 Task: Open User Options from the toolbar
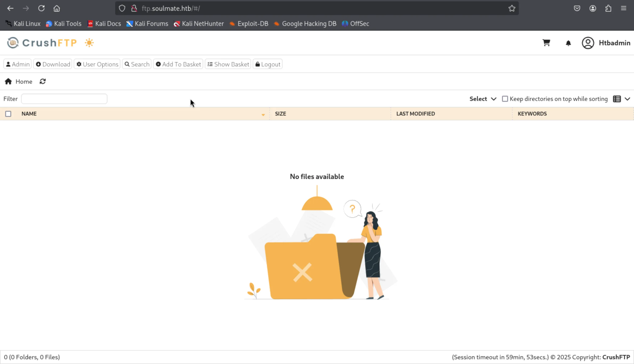tap(97, 64)
